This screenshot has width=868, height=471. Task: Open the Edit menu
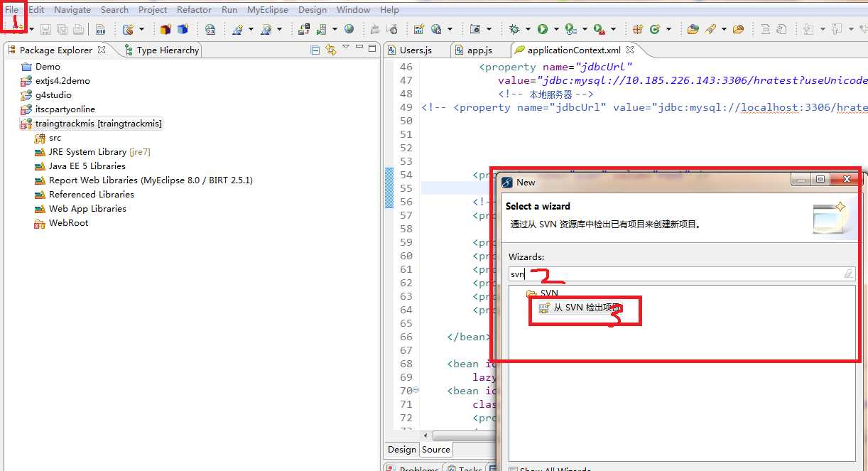click(36, 10)
